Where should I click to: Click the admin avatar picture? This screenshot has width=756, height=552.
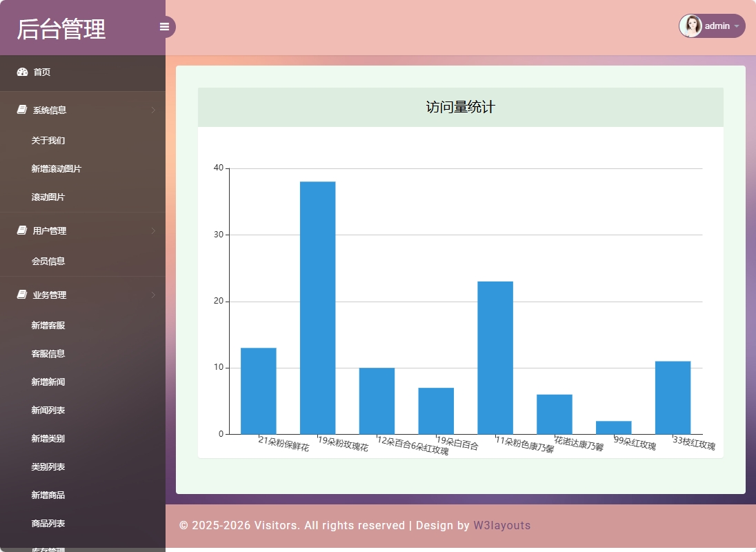690,26
